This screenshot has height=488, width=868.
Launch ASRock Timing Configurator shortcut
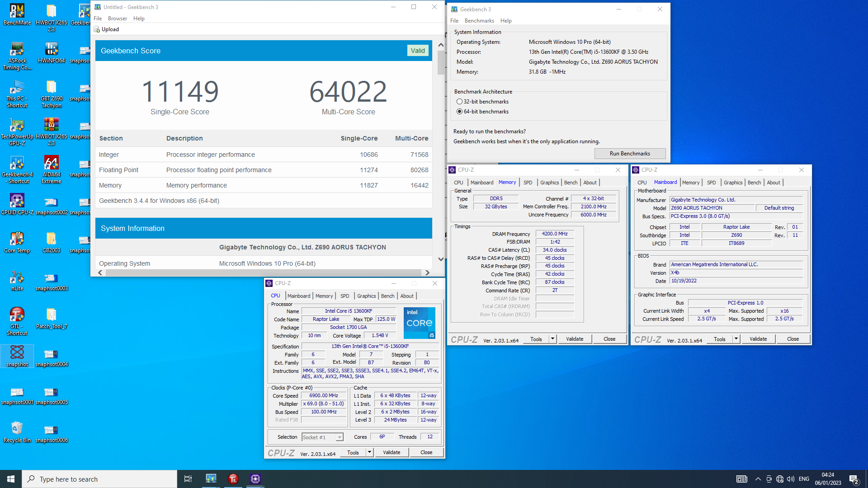pyautogui.click(x=17, y=56)
